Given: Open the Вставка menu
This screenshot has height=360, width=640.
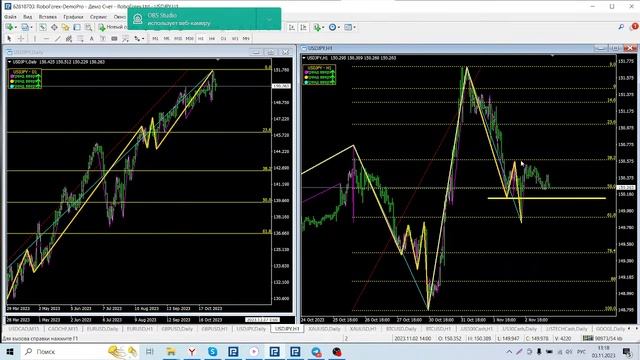Looking at the screenshot, I should 48,17.
